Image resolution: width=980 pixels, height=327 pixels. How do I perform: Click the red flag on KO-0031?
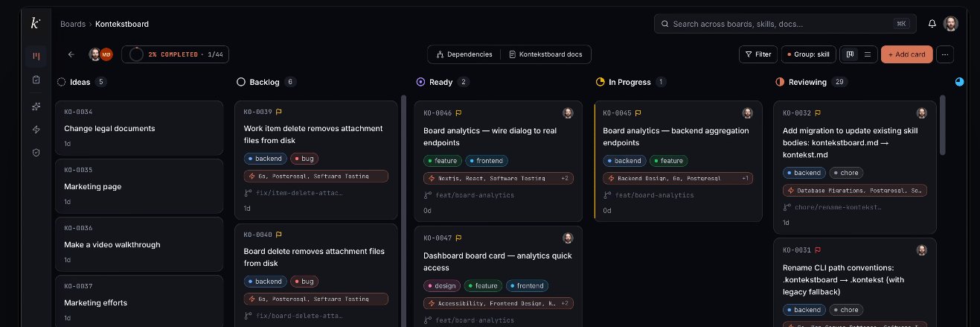[818, 250]
